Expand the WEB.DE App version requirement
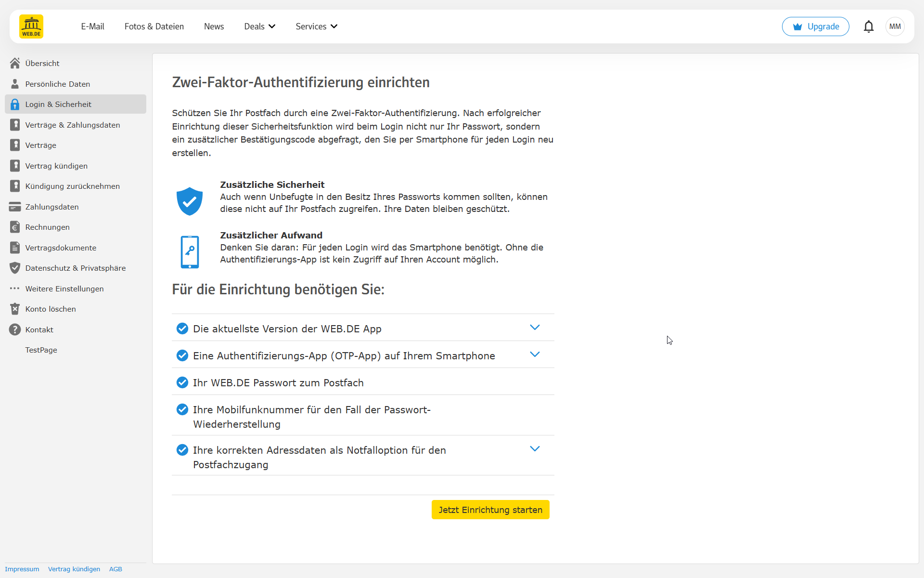Image resolution: width=924 pixels, height=578 pixels. (x=535, y=328)
